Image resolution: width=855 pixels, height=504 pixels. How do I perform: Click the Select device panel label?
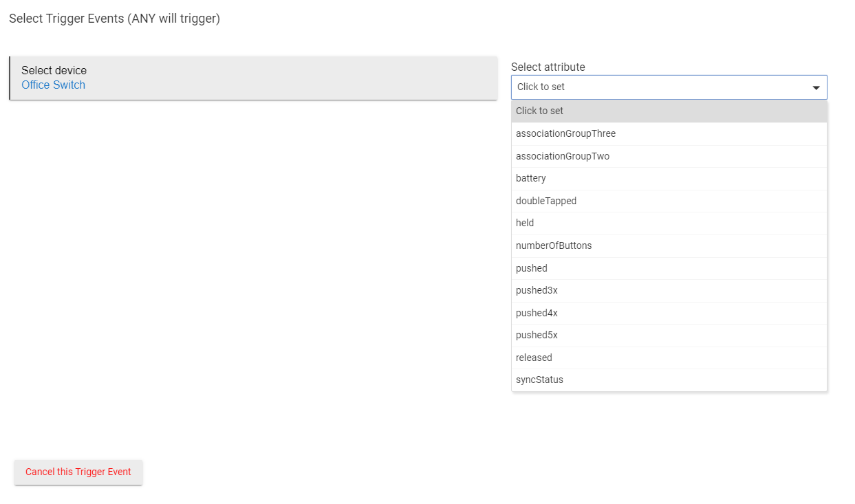[54, 70]
